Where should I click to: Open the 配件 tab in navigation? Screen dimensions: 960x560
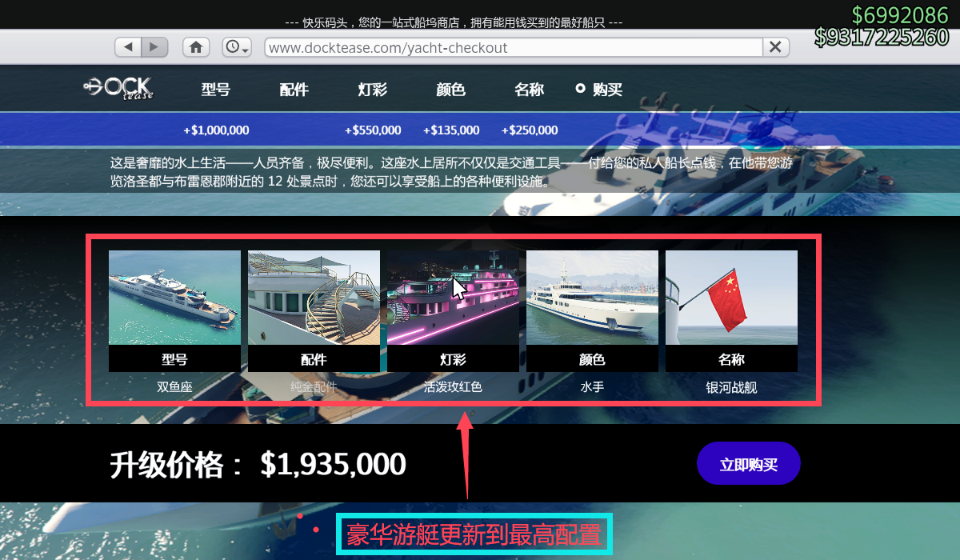(294, 90)
